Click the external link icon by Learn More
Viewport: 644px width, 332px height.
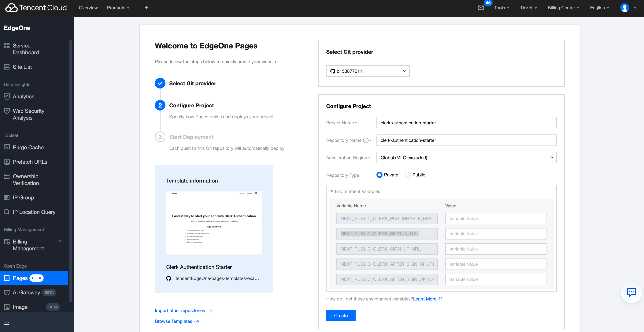click(x=441, y=299)
